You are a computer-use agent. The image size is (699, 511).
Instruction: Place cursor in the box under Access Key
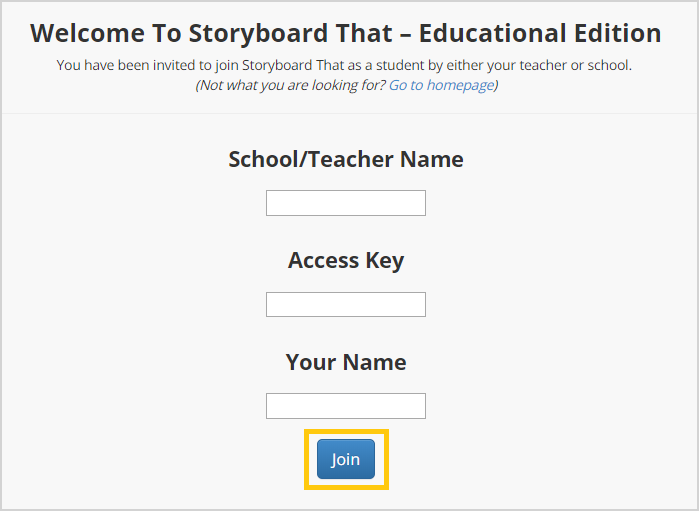[x=346, y=305]
